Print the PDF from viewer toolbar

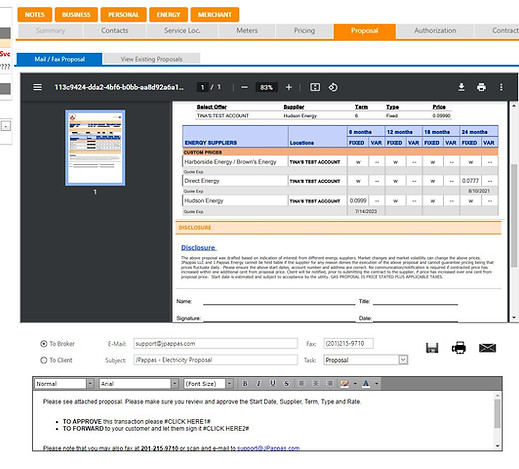pos(481,87)
